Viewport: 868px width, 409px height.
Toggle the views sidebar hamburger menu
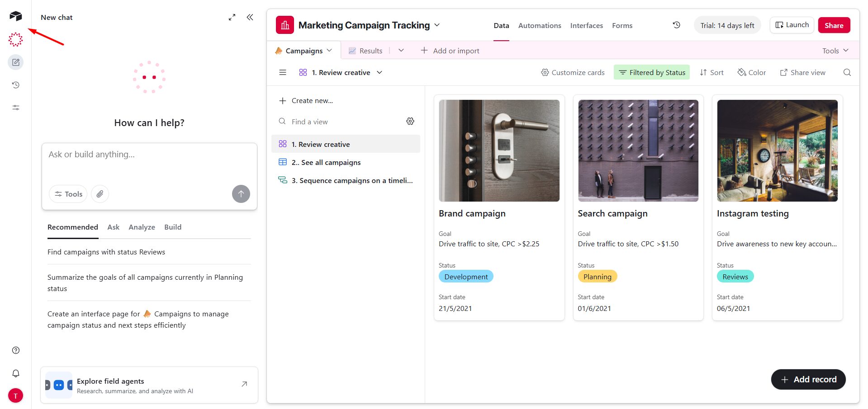click(x=283, y=72)
